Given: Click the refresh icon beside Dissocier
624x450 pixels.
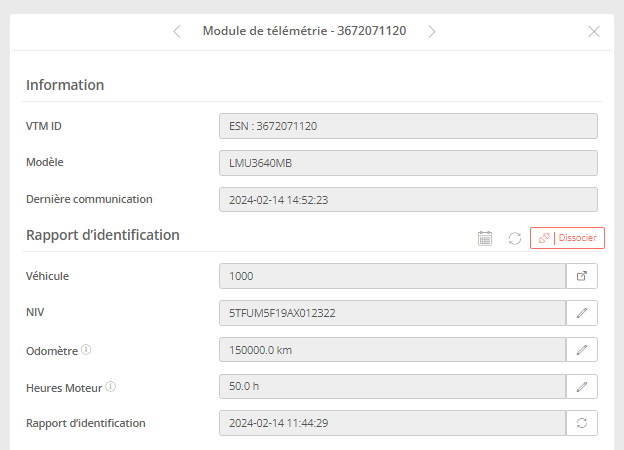Looking at the screenshot, I should pyautogui.click(x=515, y=238).
